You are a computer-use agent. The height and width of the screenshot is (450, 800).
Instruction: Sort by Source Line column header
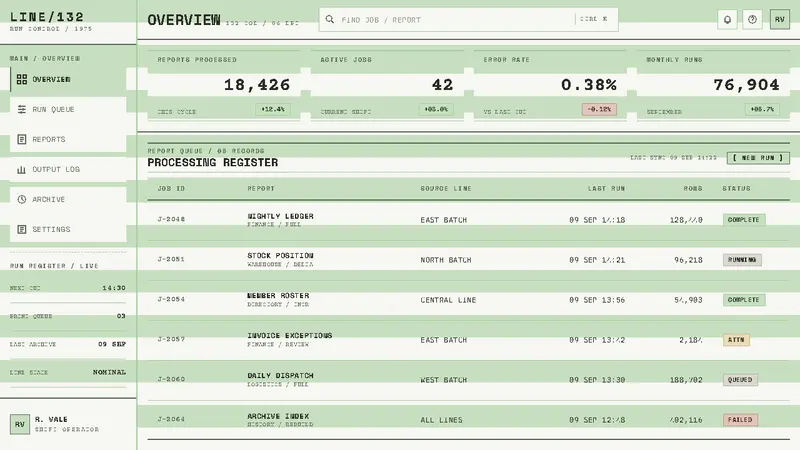click(x=446, y=189)
